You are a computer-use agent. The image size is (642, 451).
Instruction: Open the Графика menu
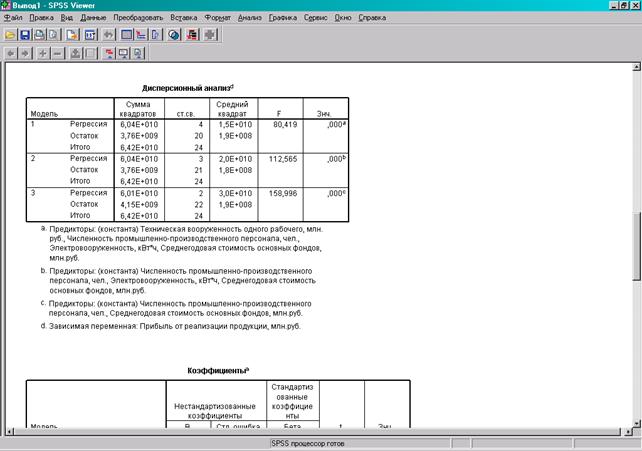[x=283, y=18]
